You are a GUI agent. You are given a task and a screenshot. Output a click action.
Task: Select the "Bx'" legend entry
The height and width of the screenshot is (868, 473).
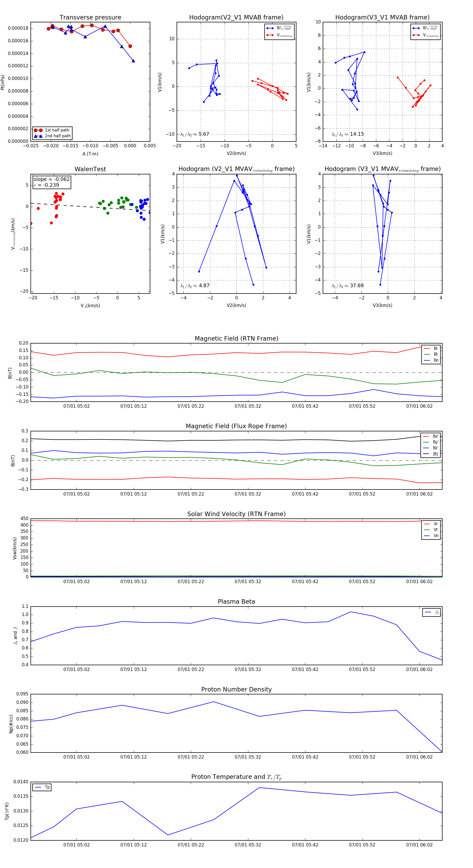[431, 436]
